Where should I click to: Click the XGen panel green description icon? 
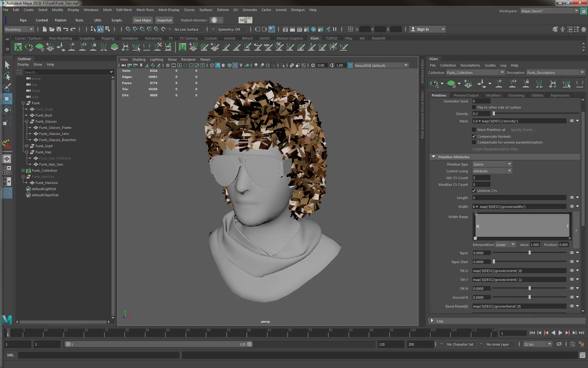click(451, 83)
